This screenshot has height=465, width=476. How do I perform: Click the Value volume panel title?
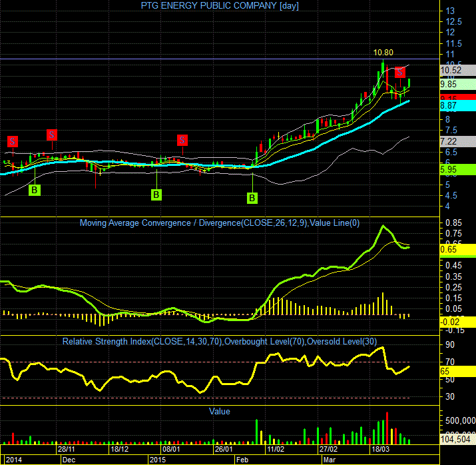(220, 412)
